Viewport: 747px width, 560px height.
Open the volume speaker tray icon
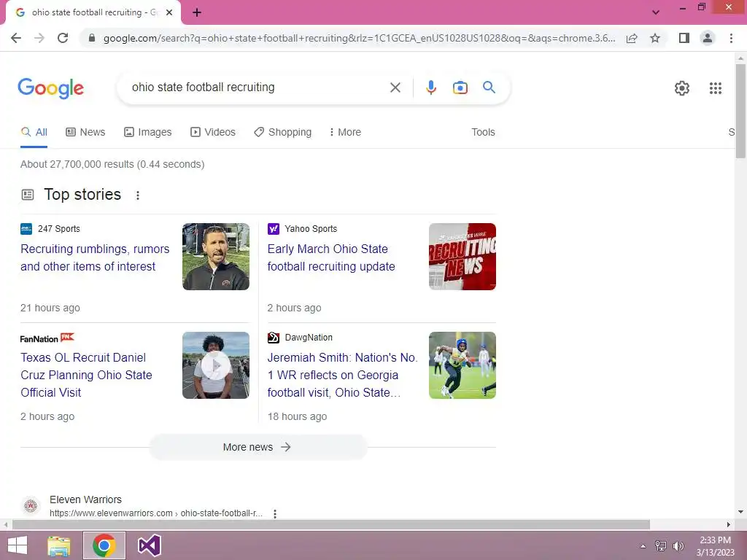click(x=678, y=545)
